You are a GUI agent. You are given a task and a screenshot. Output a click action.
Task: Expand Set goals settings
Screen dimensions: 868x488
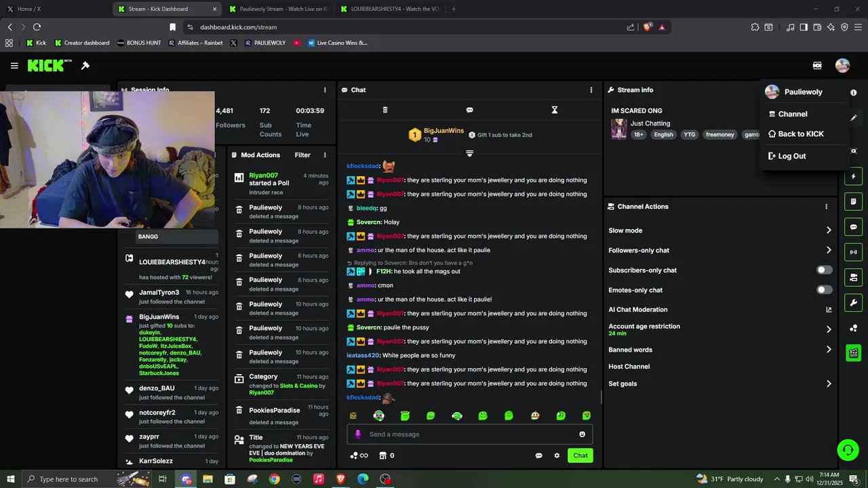pos(828,384)
